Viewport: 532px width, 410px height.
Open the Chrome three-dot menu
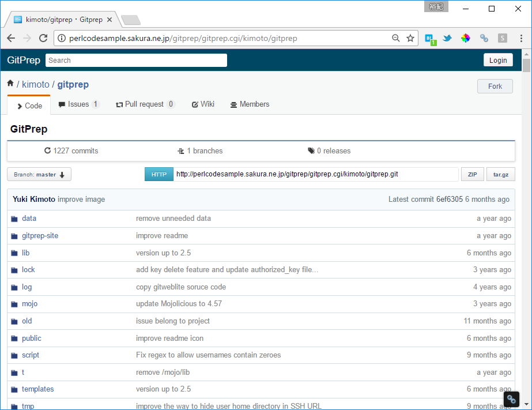click(x=521, y=38)
